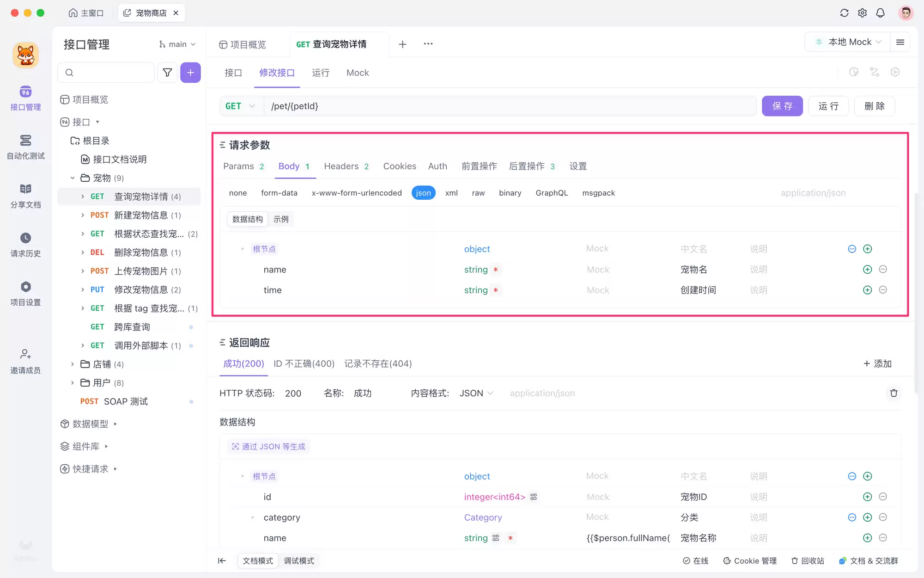Screen dimensions: 924x578
Task: Open the 项目设置 sidebar section
Action: tap(25, 294)
